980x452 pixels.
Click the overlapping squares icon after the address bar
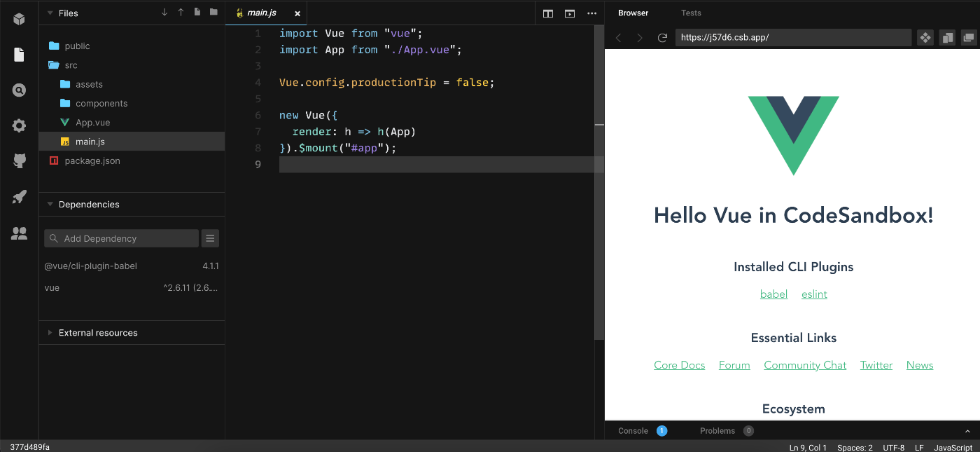pos(947,38)
